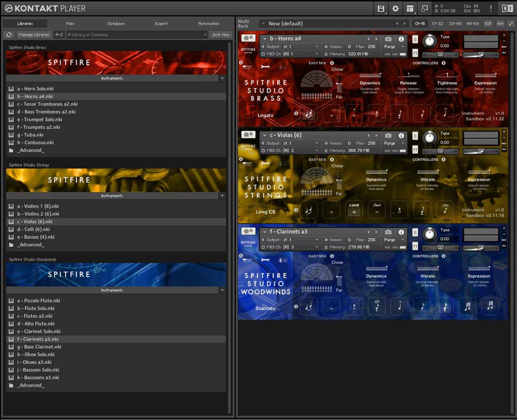
Task: Click the Controllers info icon in Studio Strings
Action: tap(444, 160)
